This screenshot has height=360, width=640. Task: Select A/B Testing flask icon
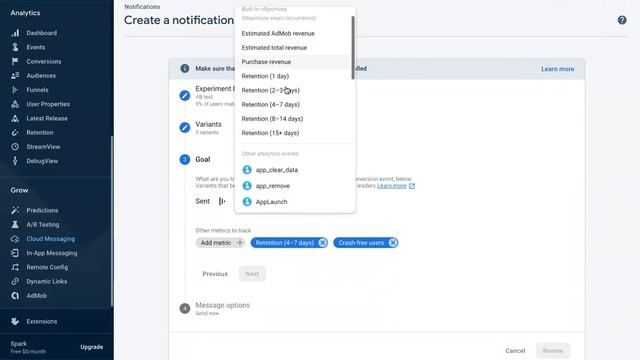(x=15, y=225)
